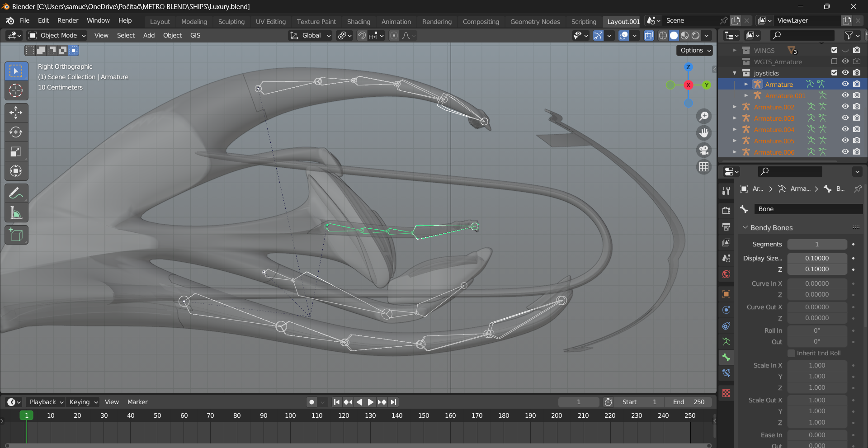Open the Object Mode dropdown
Image resolution: width=868 pixels, height=448 pixels.
pyautogui.click(x=57, y=35)
